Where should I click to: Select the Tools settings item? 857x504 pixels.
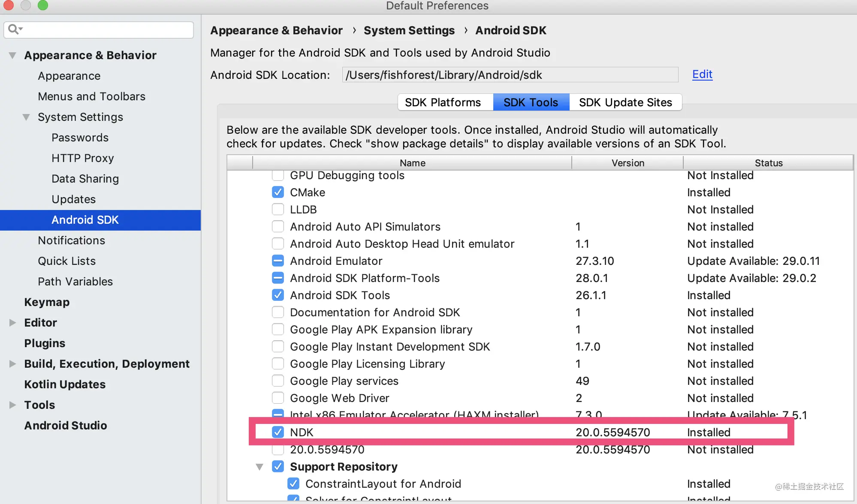(39, 405)
